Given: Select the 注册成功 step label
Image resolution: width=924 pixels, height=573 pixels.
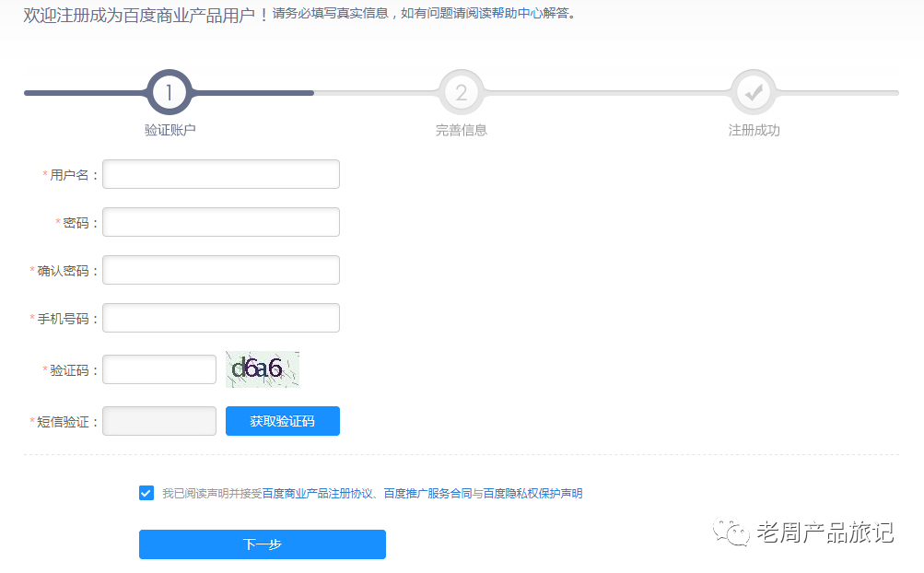Looking at the screenshot, I should [754, 130].
